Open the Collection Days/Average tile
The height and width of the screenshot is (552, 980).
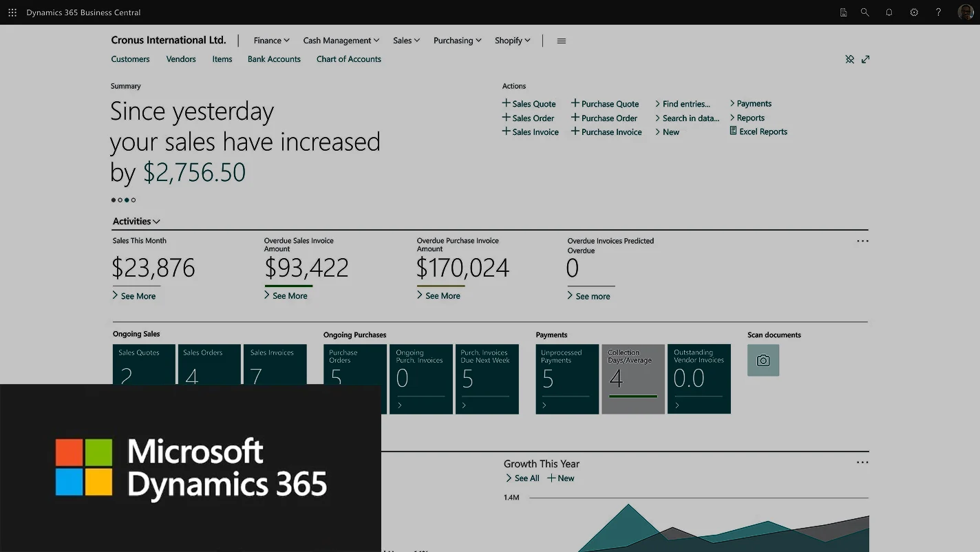point(633,379)
